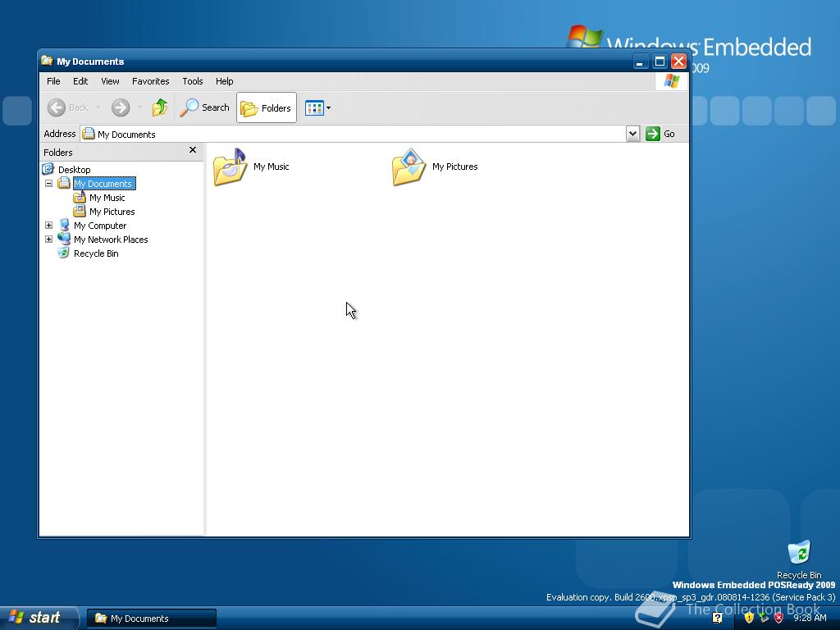This screenshot has height=630, width=840.
Task: Select My Computer in the tree
Action: click(x=100, y=226)
